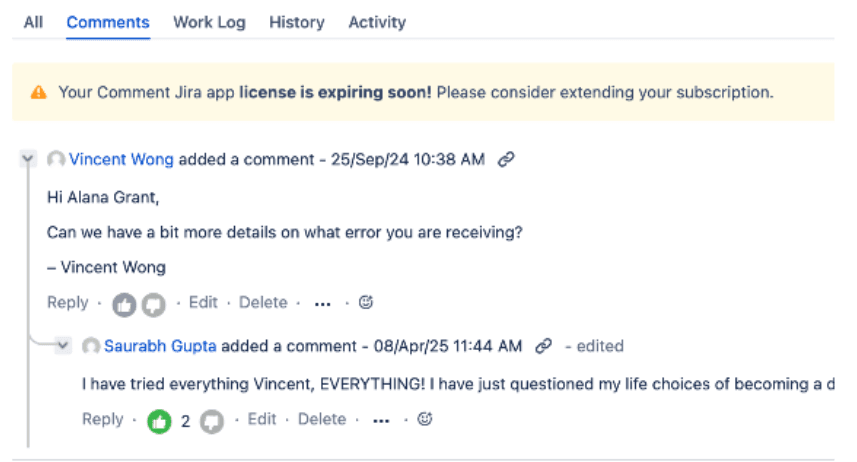Add emoji reaction to Saurabh Gupta's comment

[425, 420]
